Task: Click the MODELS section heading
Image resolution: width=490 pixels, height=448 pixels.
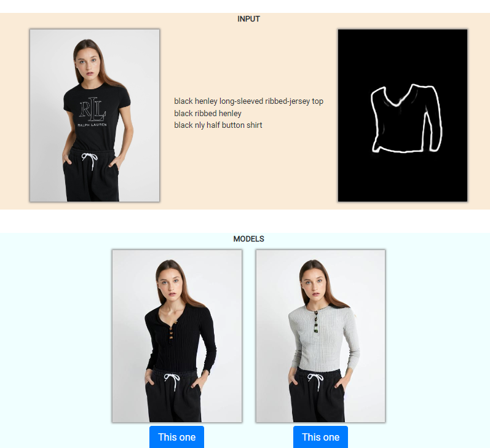Action: [248, 239]
